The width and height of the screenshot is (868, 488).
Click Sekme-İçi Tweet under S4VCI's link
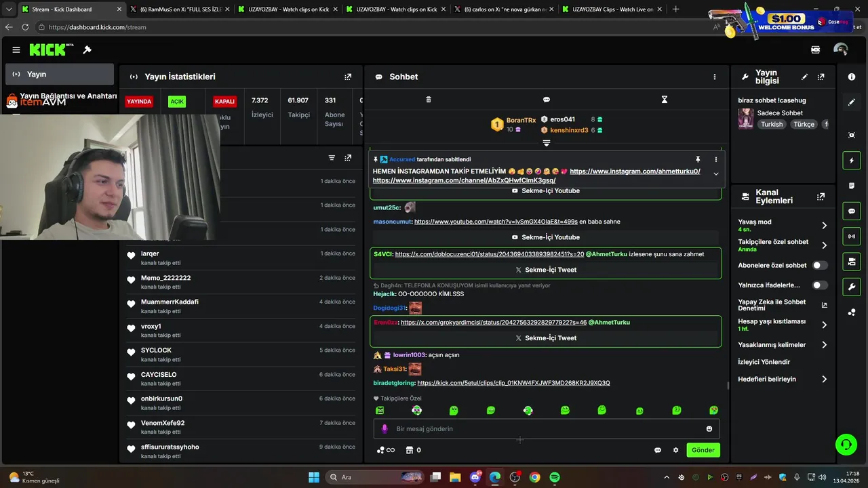pos(546,270)
